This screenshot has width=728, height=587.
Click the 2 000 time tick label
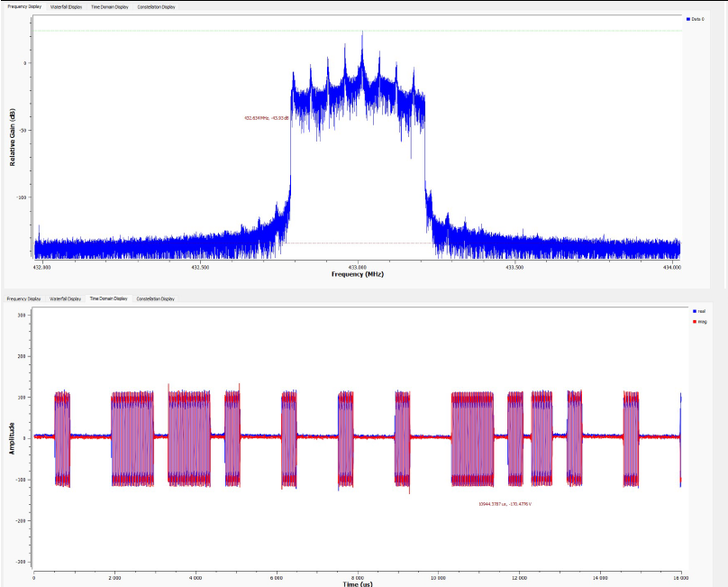(114, 578)
